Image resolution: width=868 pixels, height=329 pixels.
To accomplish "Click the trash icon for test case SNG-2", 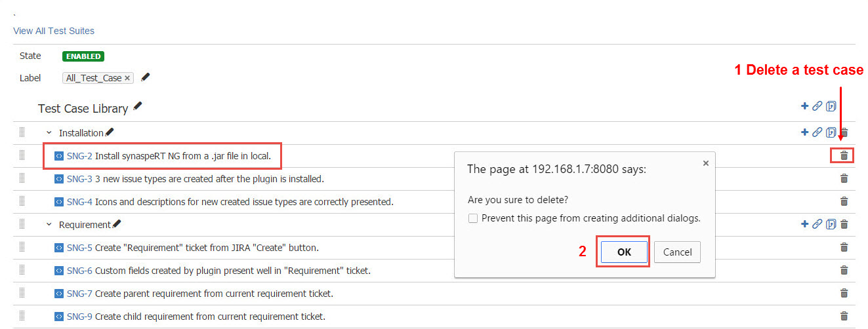I will pos(844,155).
